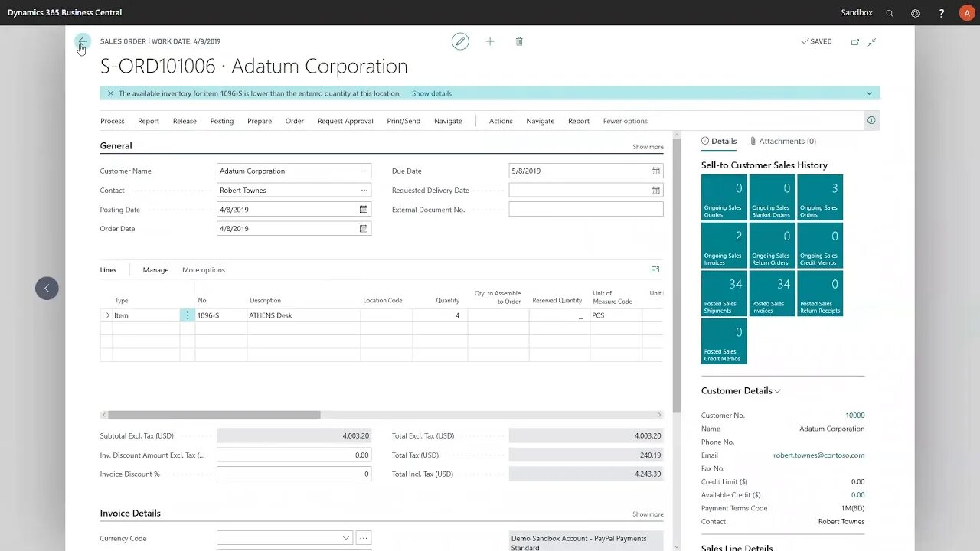This screenshot has height=551, width=980.
Task: Open Requested Delivery Date calendar picker
Action: 655,191
